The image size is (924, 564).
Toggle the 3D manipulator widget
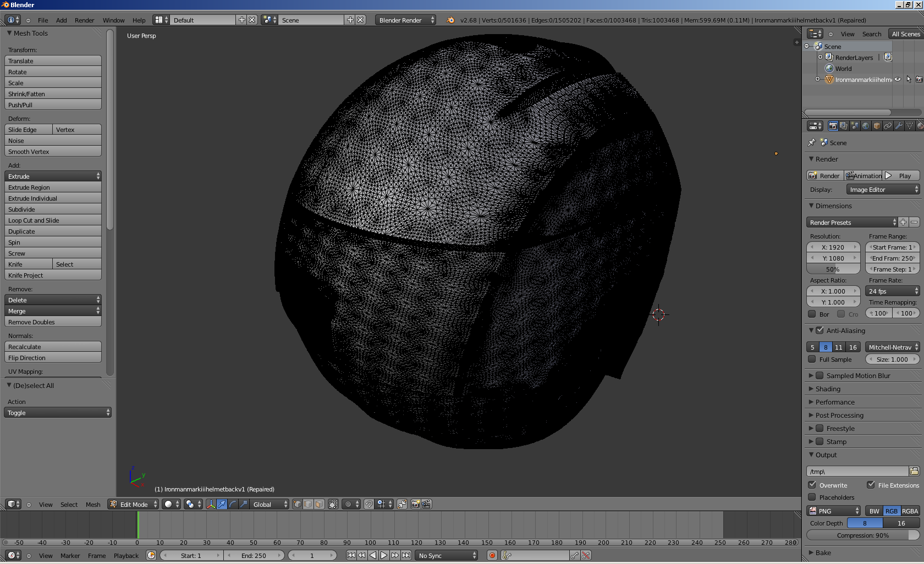[211, 504]
